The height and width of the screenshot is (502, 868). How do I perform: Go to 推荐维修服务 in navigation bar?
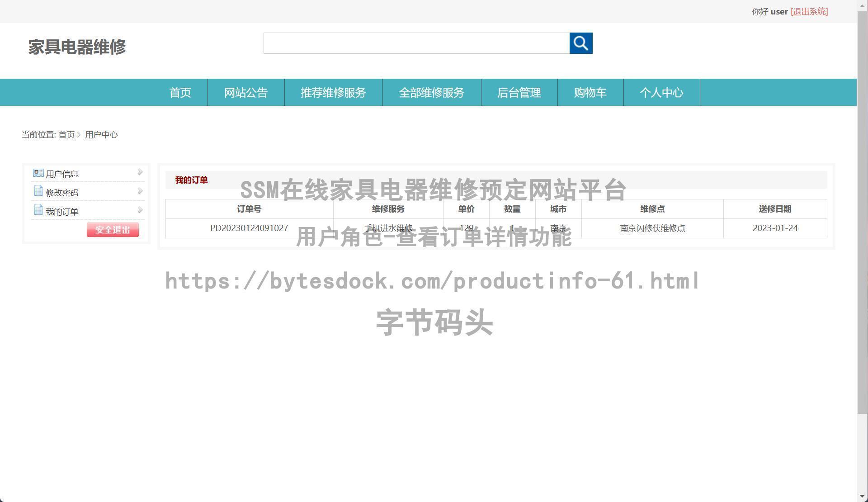pos(333,93)
